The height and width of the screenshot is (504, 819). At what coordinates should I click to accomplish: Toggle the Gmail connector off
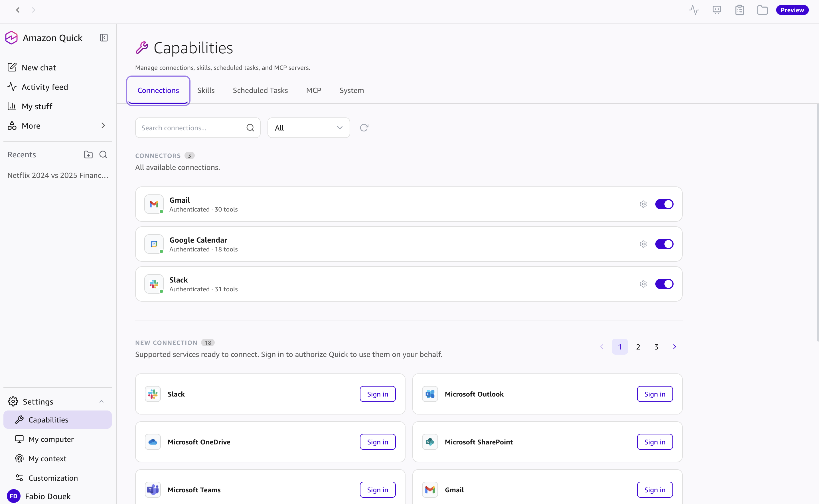(x=664, y=204)
